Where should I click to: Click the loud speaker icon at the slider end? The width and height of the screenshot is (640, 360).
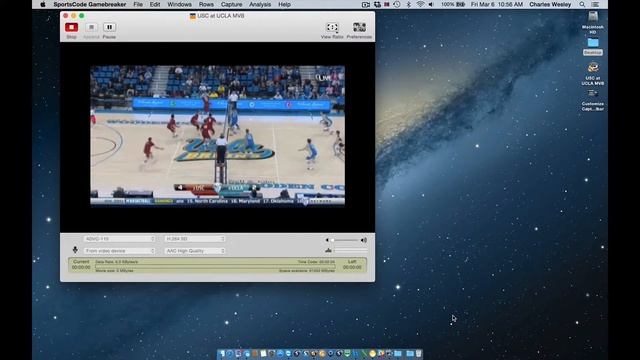click(363, 240)
